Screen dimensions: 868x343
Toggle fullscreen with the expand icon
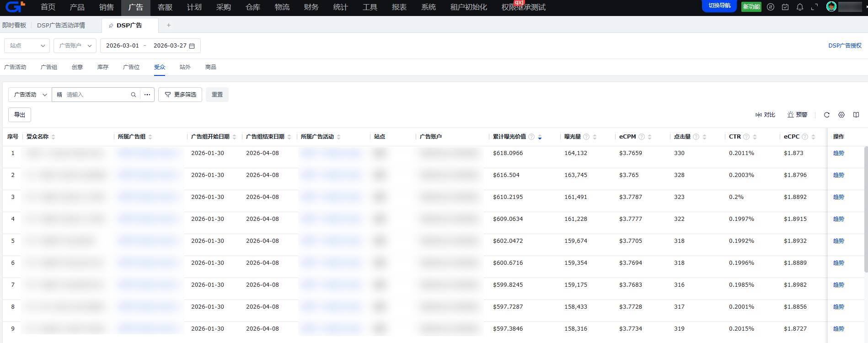click(814, 7)
